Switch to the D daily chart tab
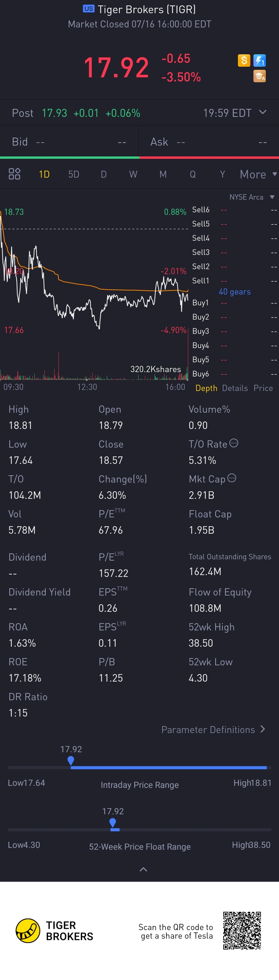The image size is (279, 980). (x=103, y=174)
